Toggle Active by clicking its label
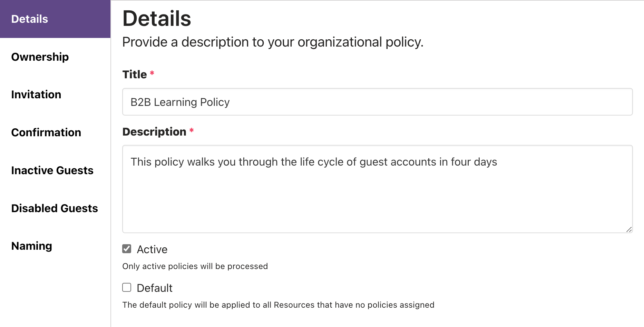 [x=152, y=249]
